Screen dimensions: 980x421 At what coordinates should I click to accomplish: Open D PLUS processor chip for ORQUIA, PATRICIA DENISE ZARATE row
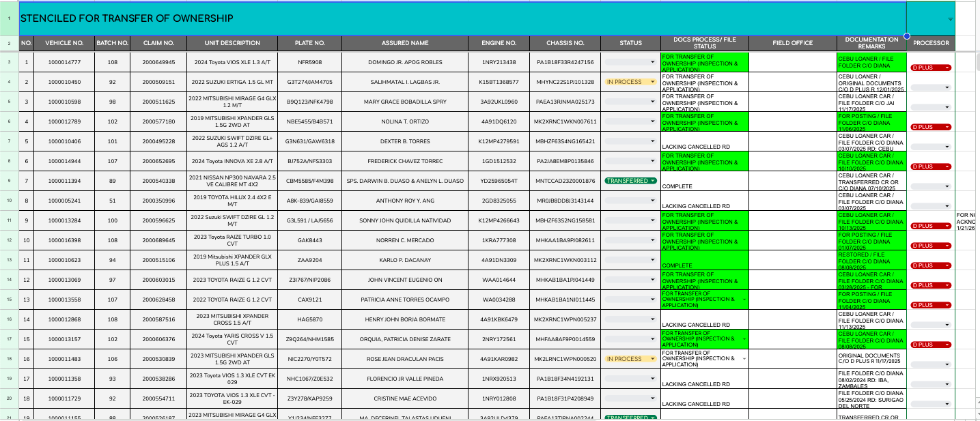931,345
